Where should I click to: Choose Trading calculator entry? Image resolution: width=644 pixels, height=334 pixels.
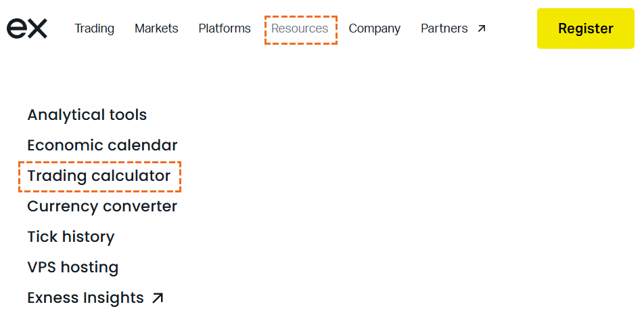(99, 176)
